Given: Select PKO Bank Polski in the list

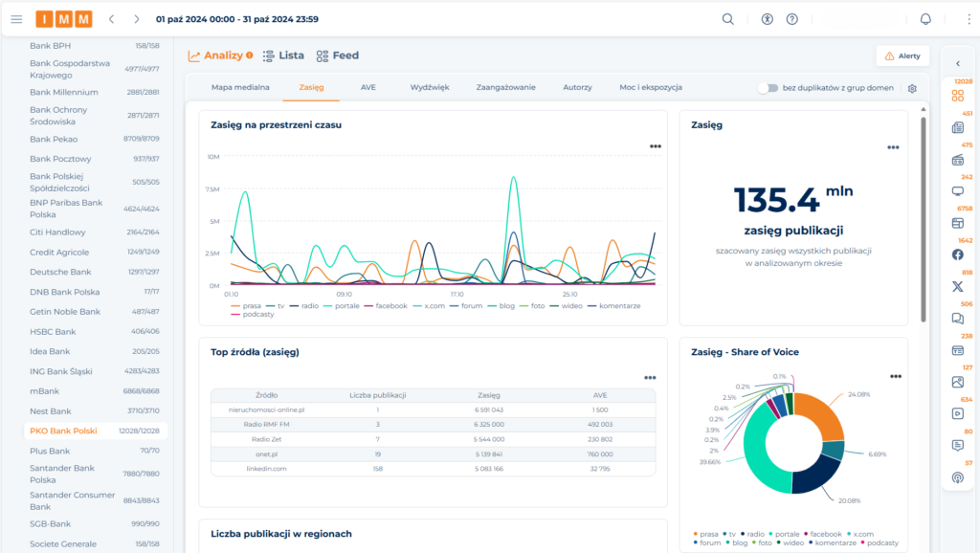Looking at the screenshot, I should (95, 431).
